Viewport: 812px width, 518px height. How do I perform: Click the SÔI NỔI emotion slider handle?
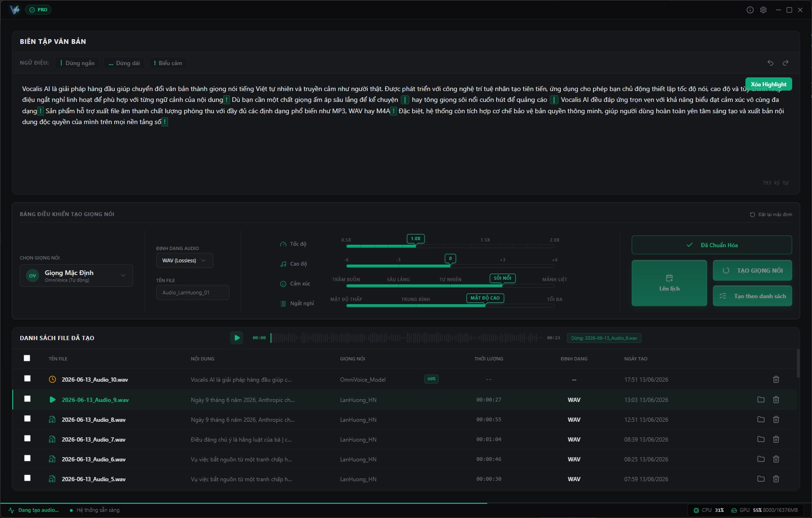tap(502, 278)
